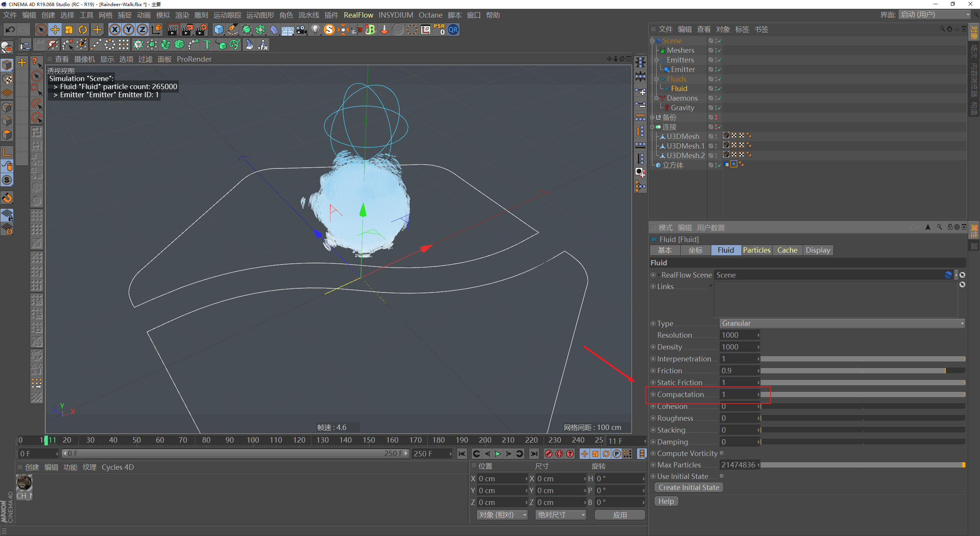
Task: Enable the Use Initial State checkbox
Action: [x=722, y=476]
